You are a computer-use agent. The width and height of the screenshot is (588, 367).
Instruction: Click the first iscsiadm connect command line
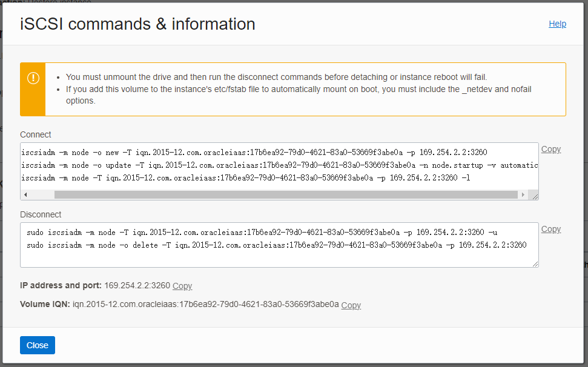254,153
